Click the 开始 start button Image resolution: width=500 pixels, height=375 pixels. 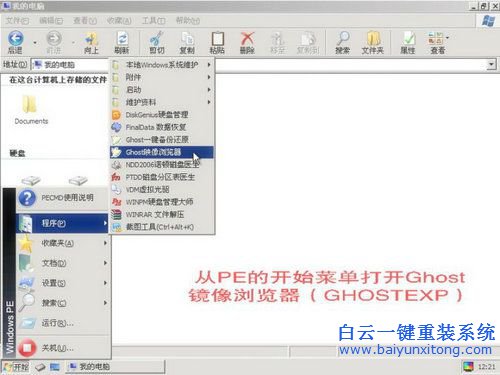click(x=16, y=367)
